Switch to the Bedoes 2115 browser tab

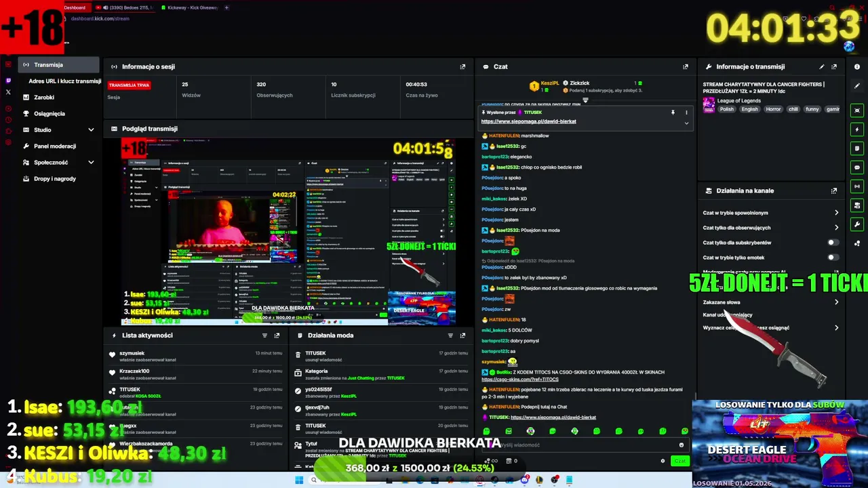coord(125,7)
